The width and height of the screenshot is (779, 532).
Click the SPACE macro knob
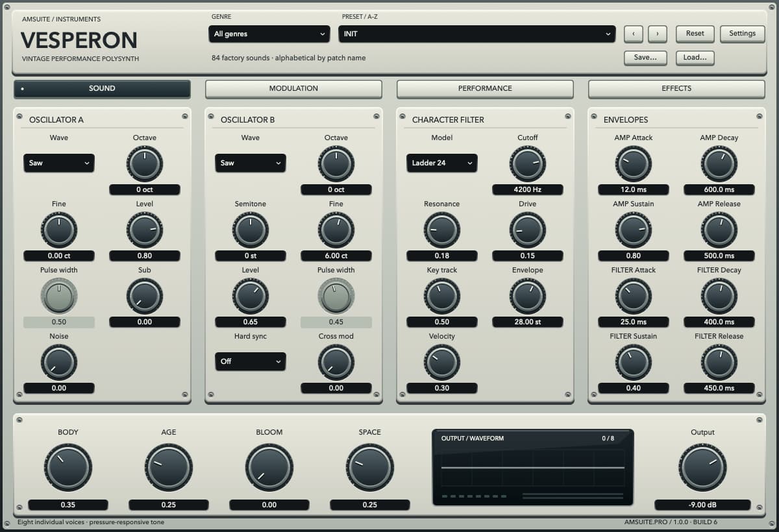click(x=370, y=468)
